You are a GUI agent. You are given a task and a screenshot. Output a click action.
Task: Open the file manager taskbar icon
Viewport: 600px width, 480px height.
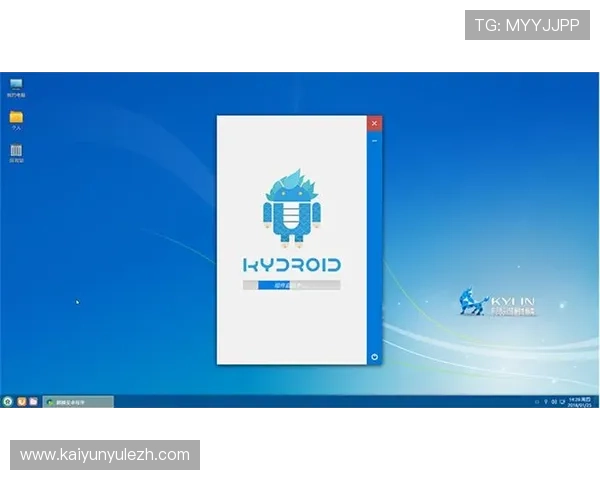[34, 401]
